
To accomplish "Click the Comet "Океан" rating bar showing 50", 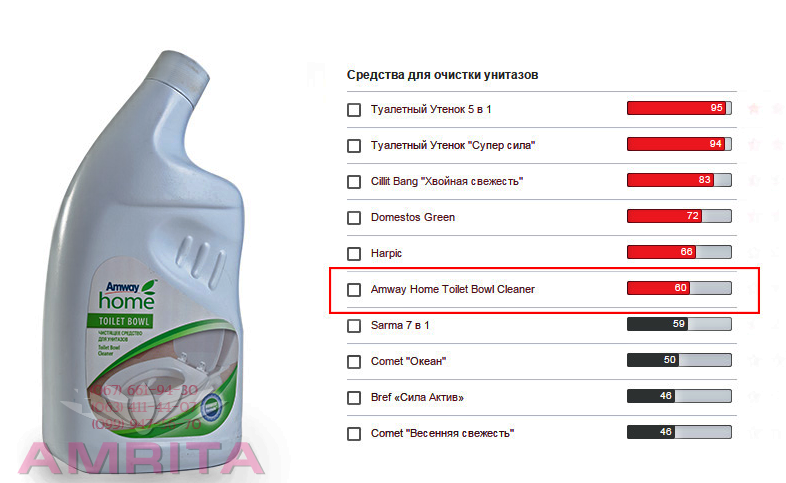I will [x=678, y=360].
